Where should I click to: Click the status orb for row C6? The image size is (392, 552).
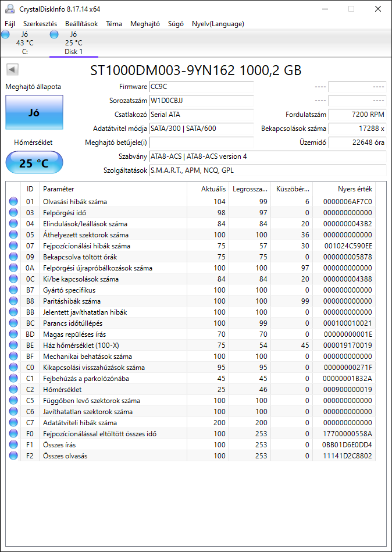[x=13, y=412]
